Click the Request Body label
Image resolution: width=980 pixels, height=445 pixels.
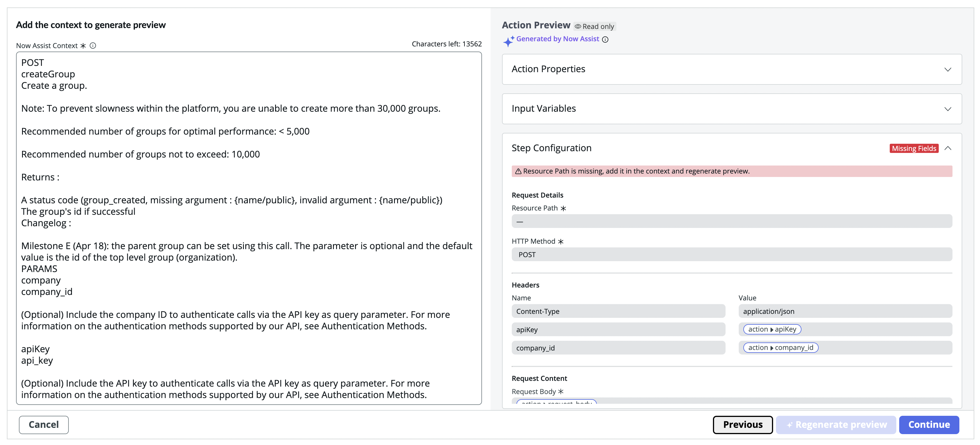pyautogui.click(x=534, y=391)
